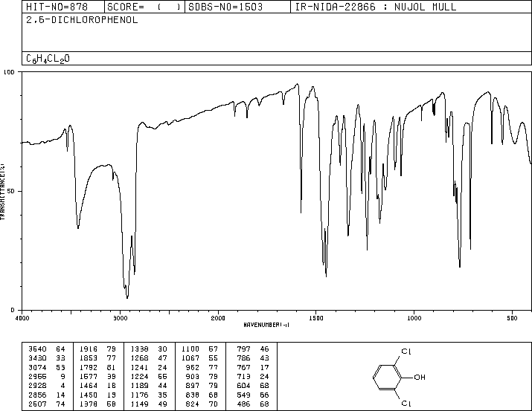Choose the 962 peak table entry
532x411 pixels.
(x=202, y=367)
